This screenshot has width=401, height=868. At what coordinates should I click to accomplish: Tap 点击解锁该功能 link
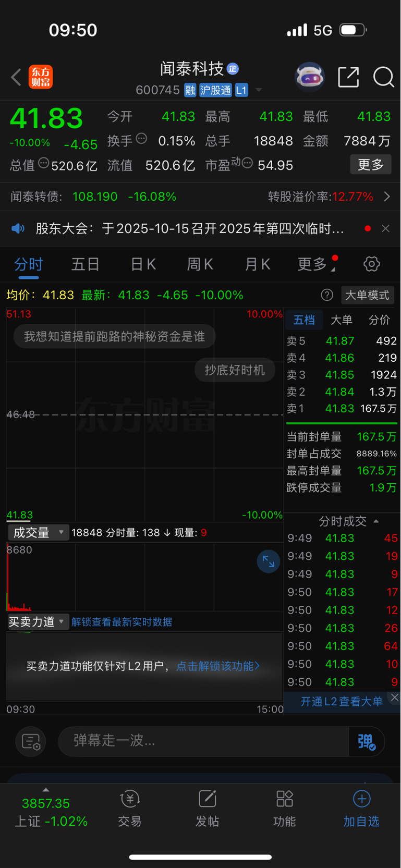pos(218,666)
